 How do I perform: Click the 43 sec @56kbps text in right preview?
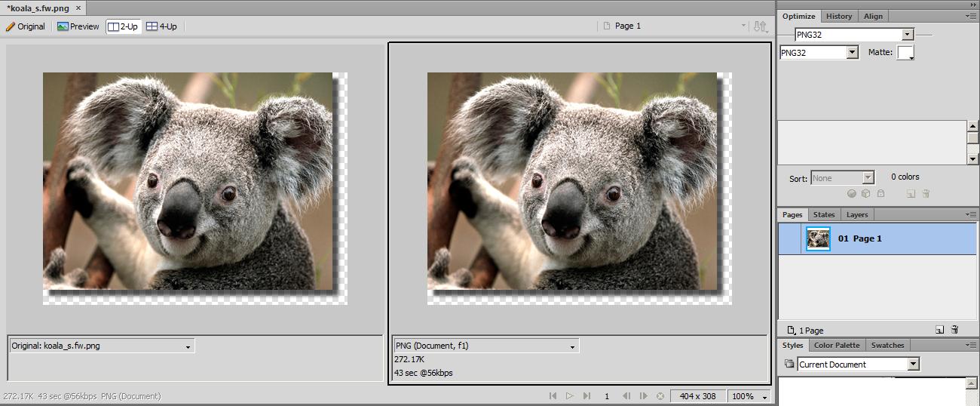[424, 373]
